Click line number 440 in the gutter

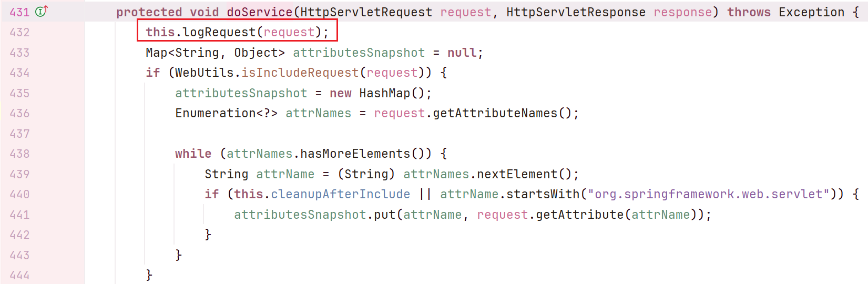click(x=19, y=195)
